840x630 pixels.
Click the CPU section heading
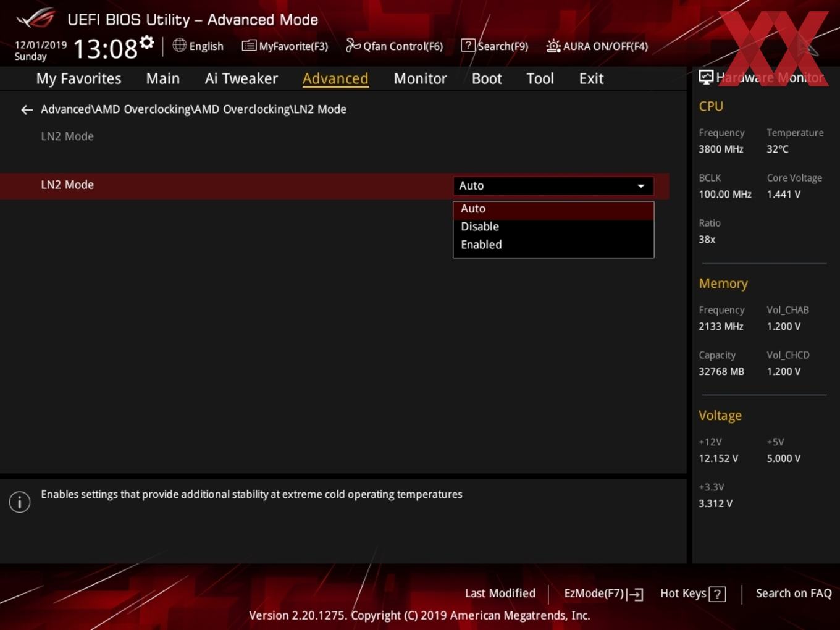(711, 106)
